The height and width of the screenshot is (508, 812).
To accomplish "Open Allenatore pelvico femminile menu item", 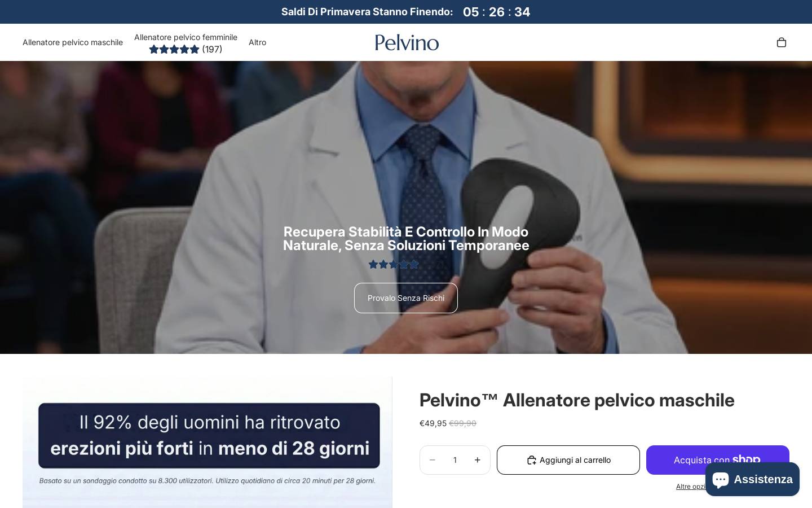I will pos(186,37).
